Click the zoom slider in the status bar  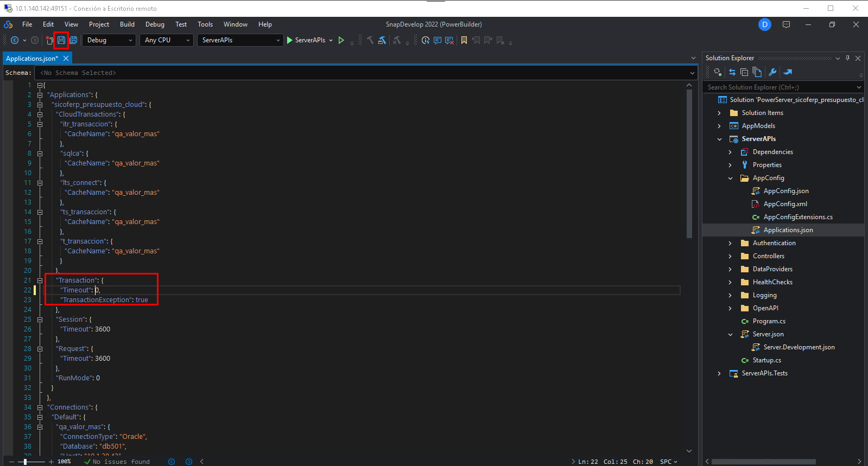[x=25, y=462]
